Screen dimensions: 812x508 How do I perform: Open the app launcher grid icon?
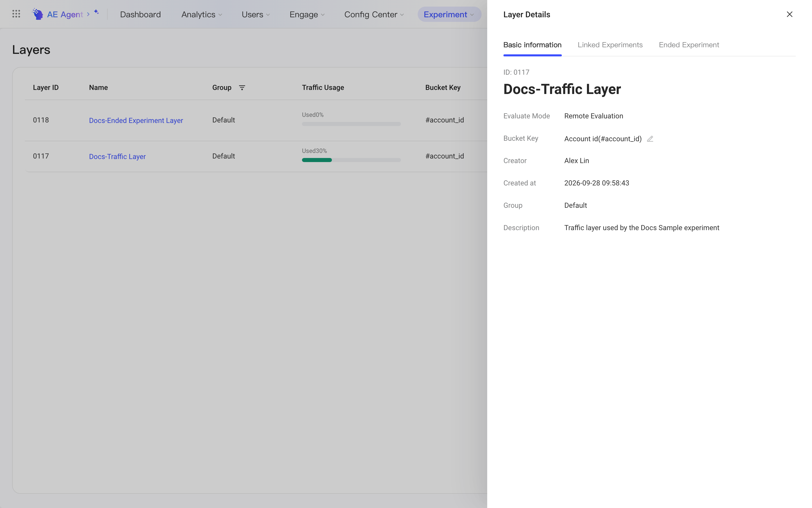tap(16, 14)
